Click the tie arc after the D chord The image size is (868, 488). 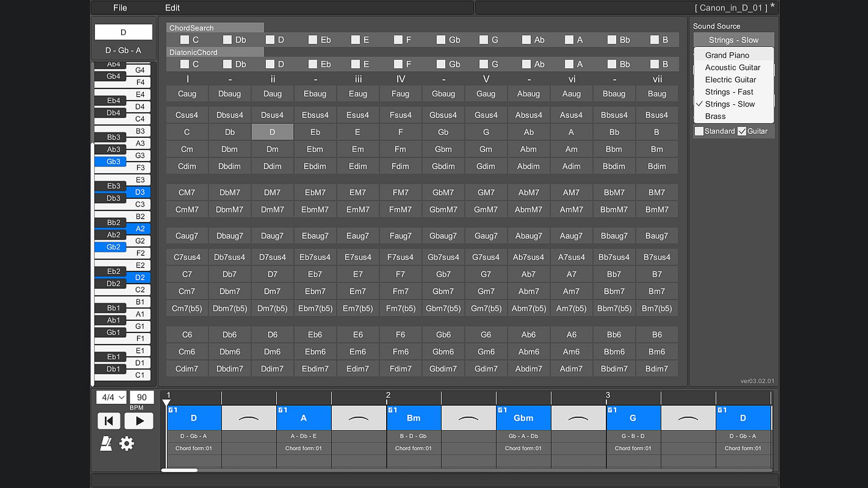pos(249,418)
